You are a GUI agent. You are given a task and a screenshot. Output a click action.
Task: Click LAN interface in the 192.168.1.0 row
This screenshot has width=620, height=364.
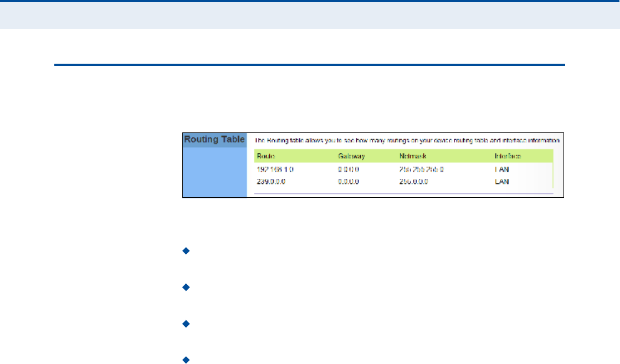point(502,169)
